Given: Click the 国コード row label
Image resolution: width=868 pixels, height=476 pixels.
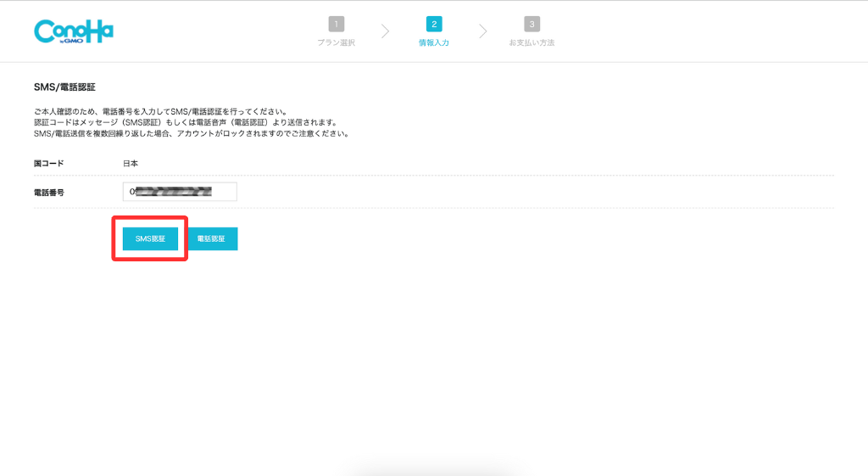Looking at the screenshot, I should tap(49, 163).
